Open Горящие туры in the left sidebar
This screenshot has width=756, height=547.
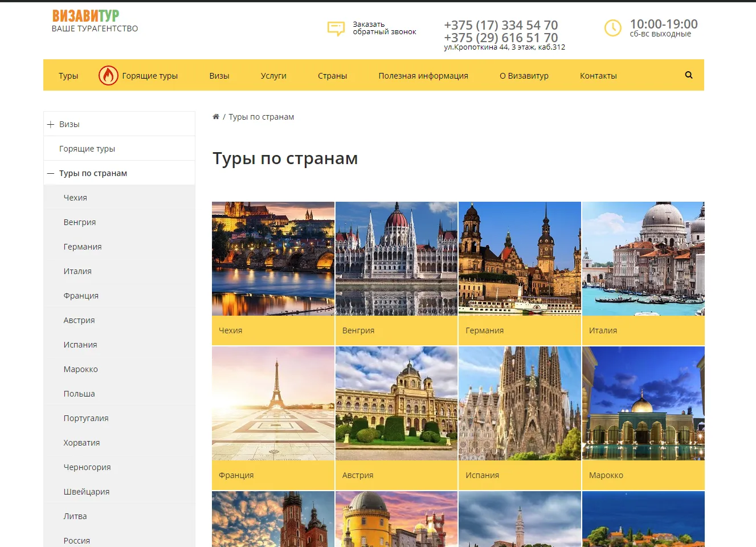tap(87, 149)
